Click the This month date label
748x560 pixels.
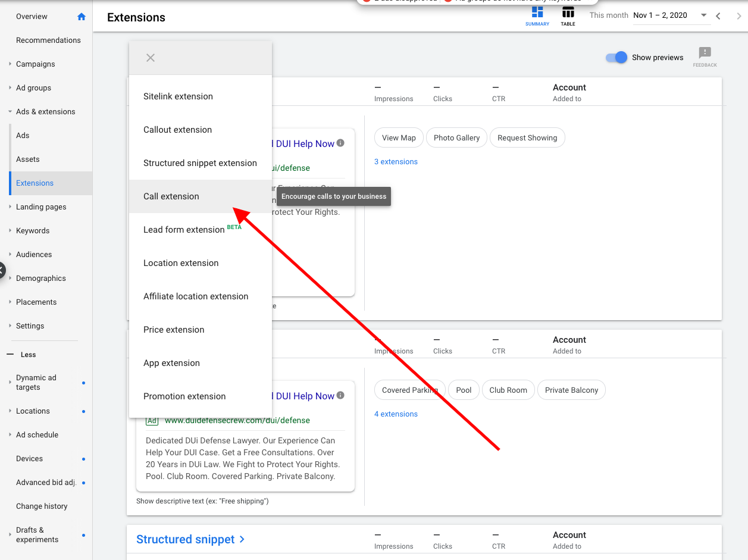point(609,15)
